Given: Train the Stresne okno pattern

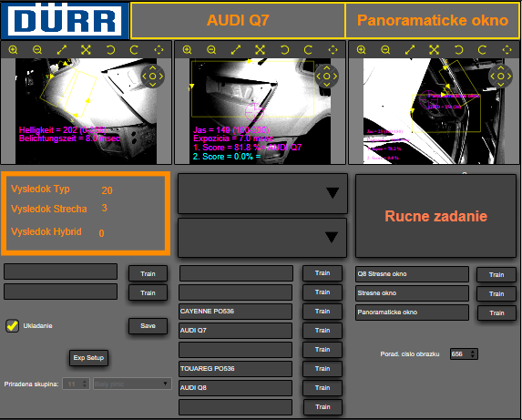Looking at the screenshot, I should (496, 294).
